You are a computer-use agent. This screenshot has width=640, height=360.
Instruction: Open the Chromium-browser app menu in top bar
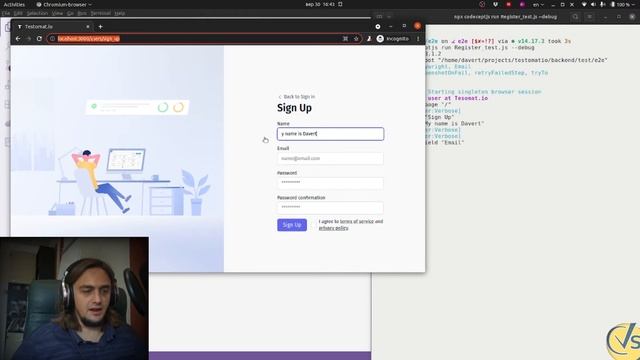(64, 4)
